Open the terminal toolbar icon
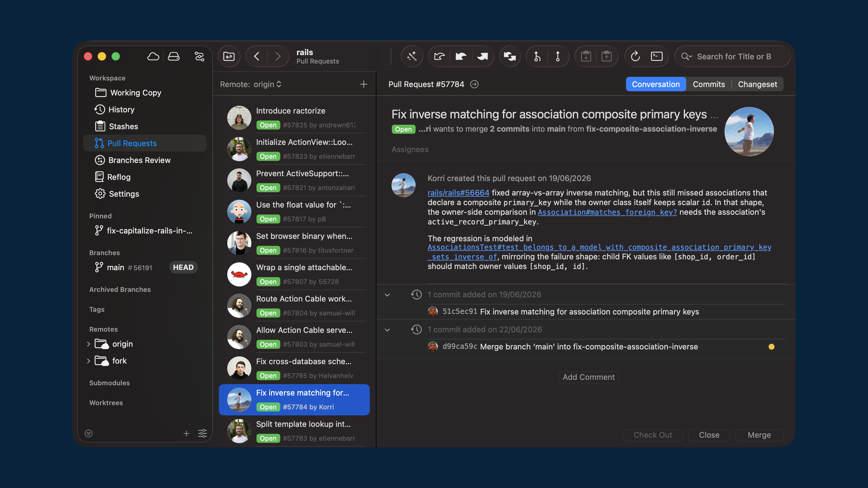The width and height of the screenshot is (868, 488). pyautogui.click(x=657, y=56)
